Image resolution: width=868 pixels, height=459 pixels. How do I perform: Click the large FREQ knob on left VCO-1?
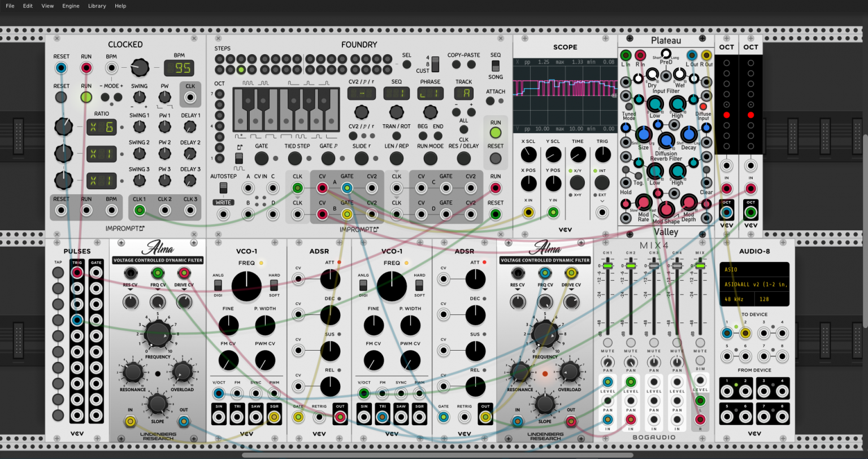[x=246, y=286]
